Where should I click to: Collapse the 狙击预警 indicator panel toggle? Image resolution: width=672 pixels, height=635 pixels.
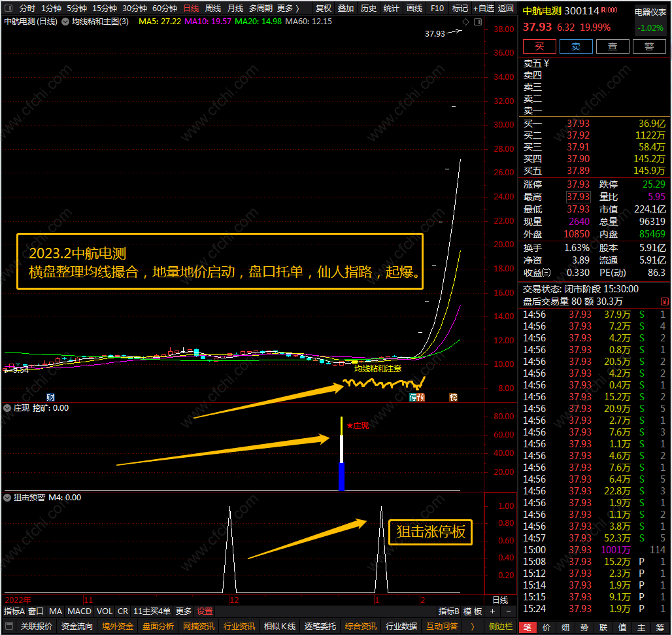pos(7,498)
